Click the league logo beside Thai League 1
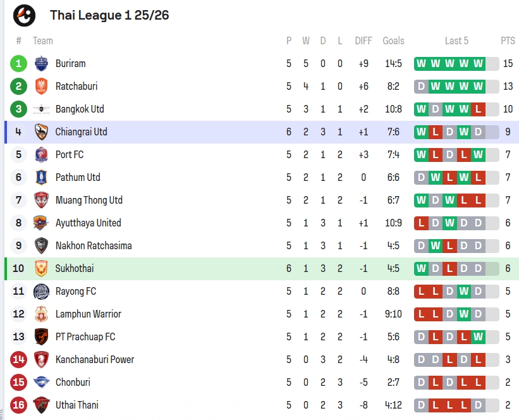This screenshot has height=420, width=519. tap(24, 15)
